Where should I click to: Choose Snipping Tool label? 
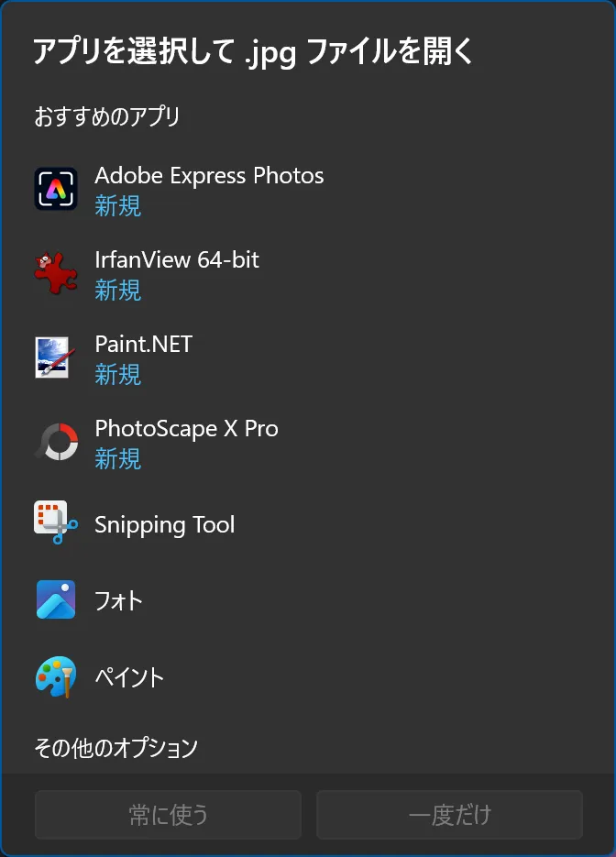click(165, 525)
